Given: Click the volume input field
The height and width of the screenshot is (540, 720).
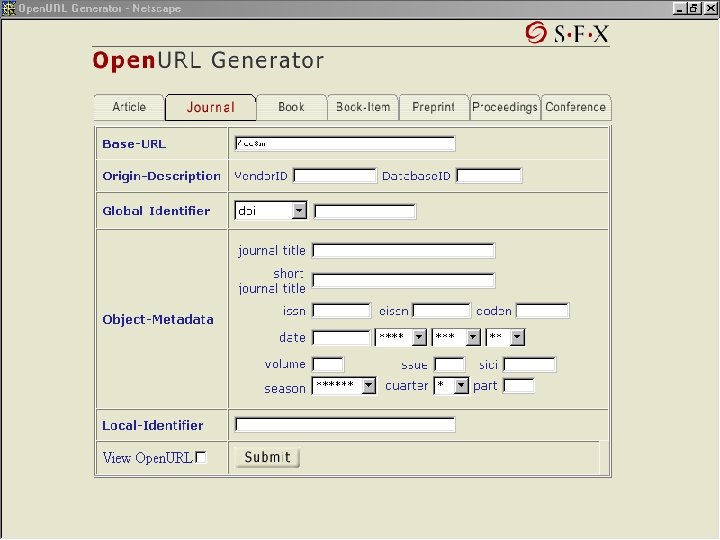Looking at the screenshot, I should (328, 365).
